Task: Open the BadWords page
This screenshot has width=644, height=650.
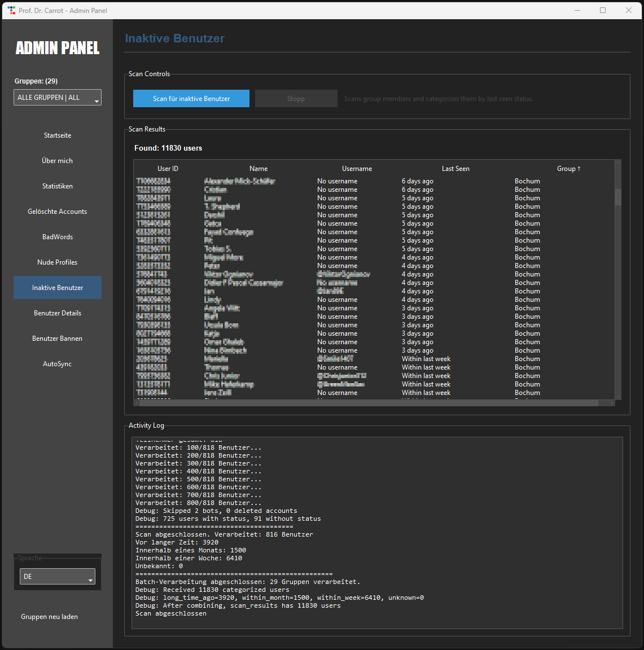Action: (58, 237)
